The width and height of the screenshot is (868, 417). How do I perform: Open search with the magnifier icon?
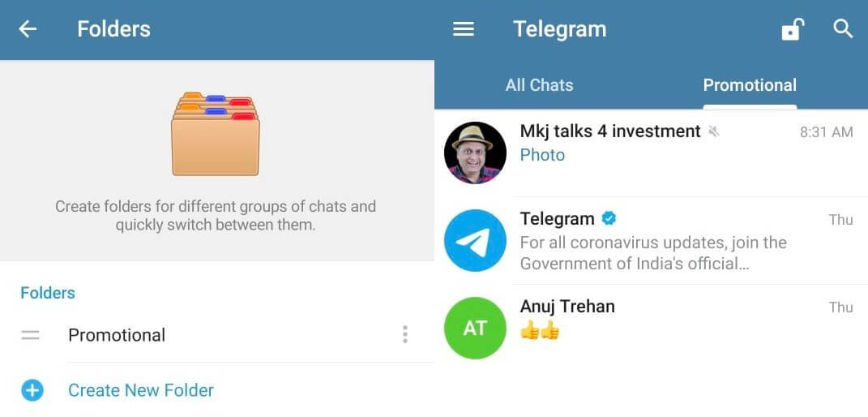843,28
